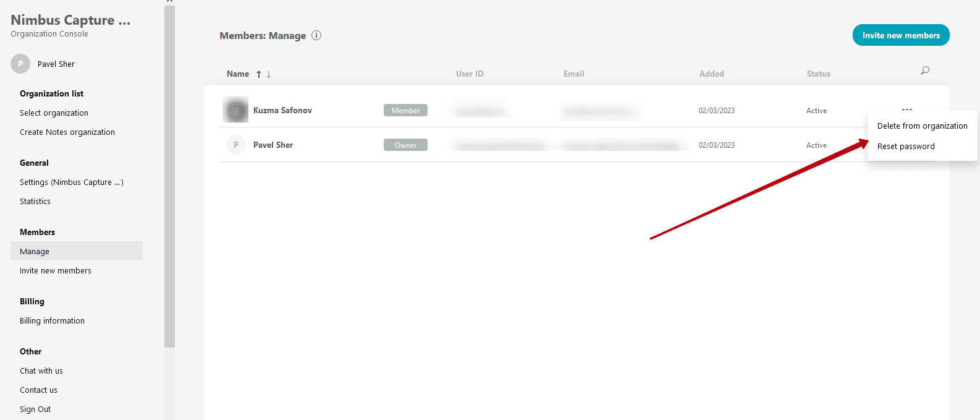Click the Pavel Sher sidebar profile avatar
The image size is (980, 420).
click(x=20, y=64)
